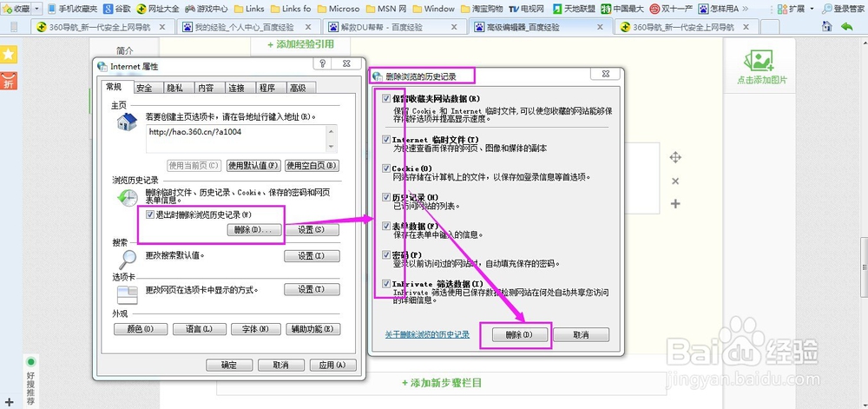Open a new blank tab
This screenshot has width=868, height=409.
(x=770, y=27)
